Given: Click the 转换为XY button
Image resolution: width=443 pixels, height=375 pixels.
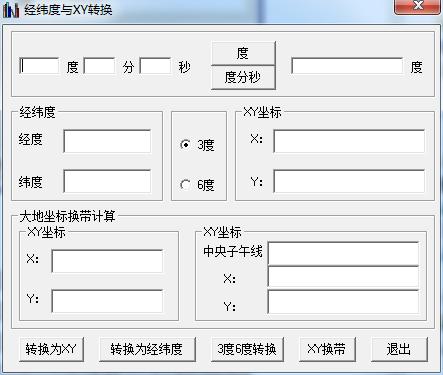Looking at the screenshot, I should tap(51, 349).
